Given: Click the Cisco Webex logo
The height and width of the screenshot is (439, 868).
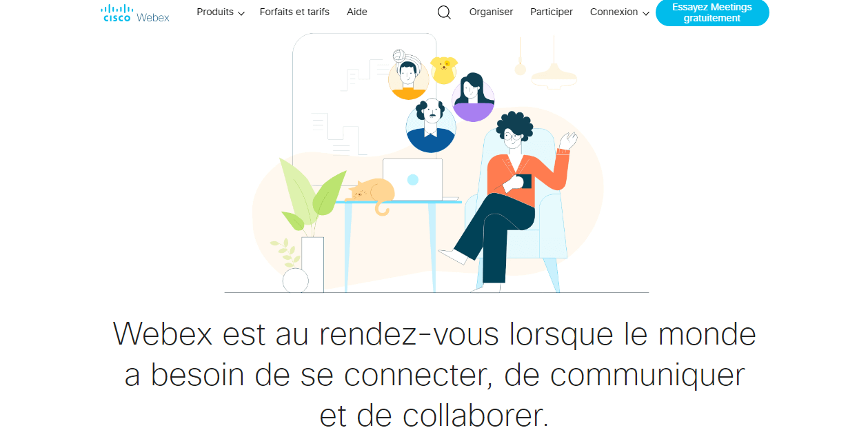Looking at the screenshot, I should (135, 13).
